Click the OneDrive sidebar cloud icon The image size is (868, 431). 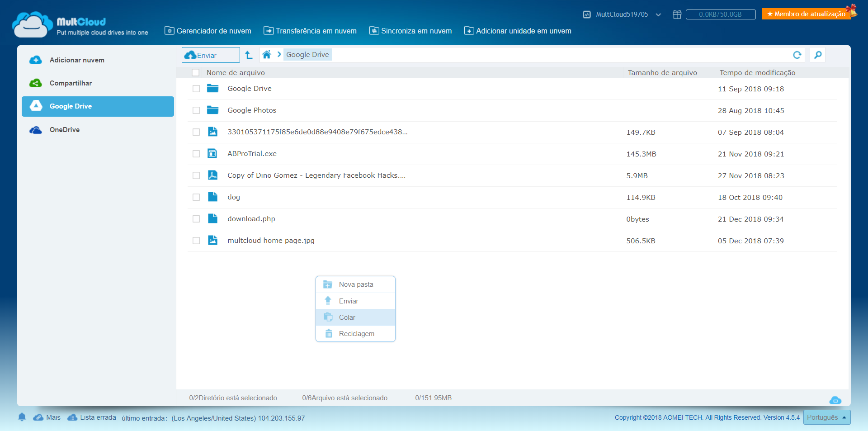(x=36, y=130)
